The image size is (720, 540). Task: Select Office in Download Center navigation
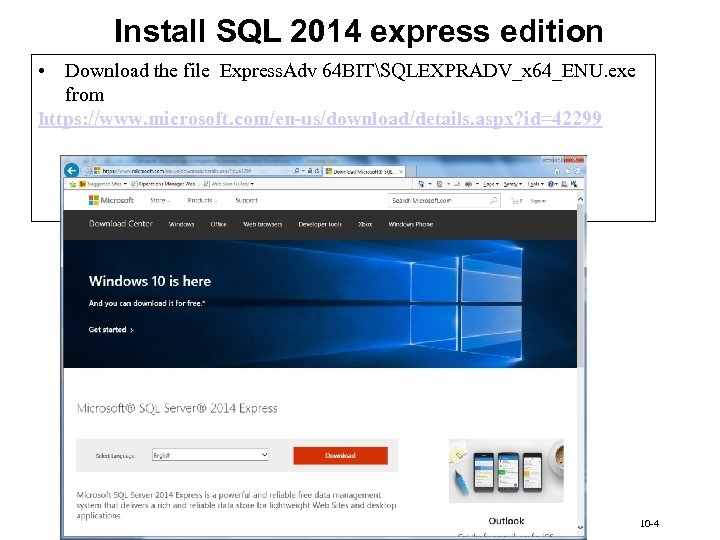219,224
